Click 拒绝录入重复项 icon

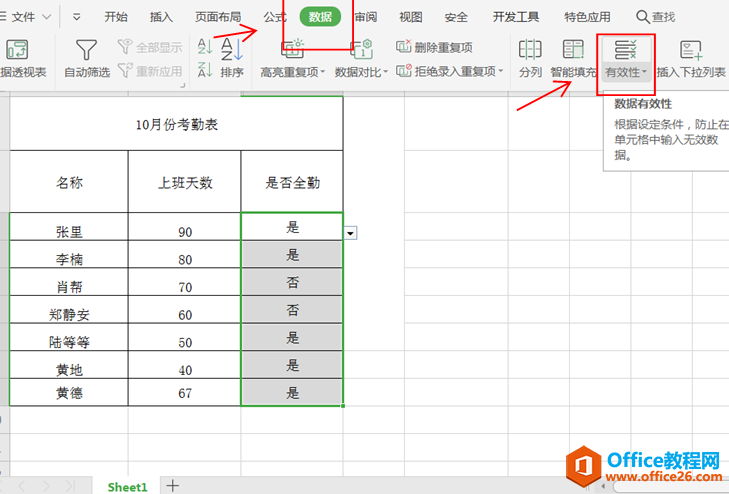tap(404, 71)
